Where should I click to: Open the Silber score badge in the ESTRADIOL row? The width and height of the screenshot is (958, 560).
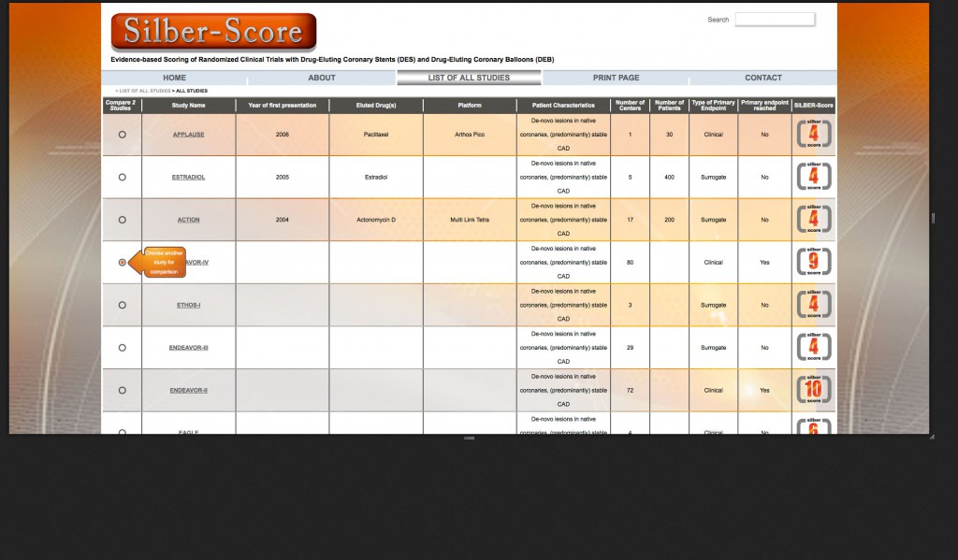tap(814, 177)
